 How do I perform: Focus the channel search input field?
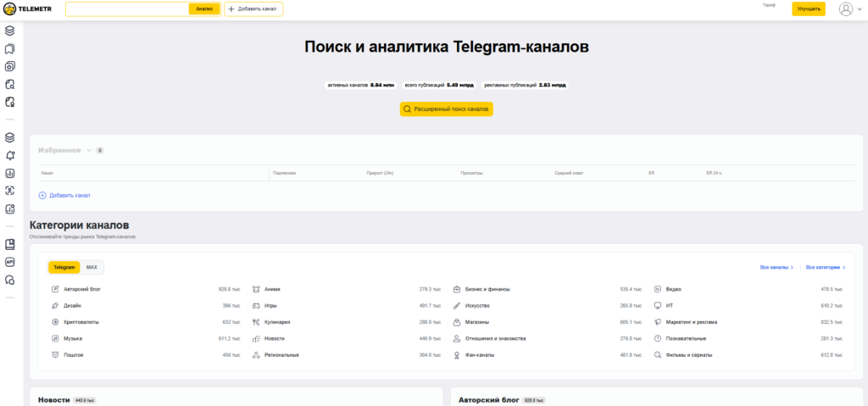pos(127,8)
